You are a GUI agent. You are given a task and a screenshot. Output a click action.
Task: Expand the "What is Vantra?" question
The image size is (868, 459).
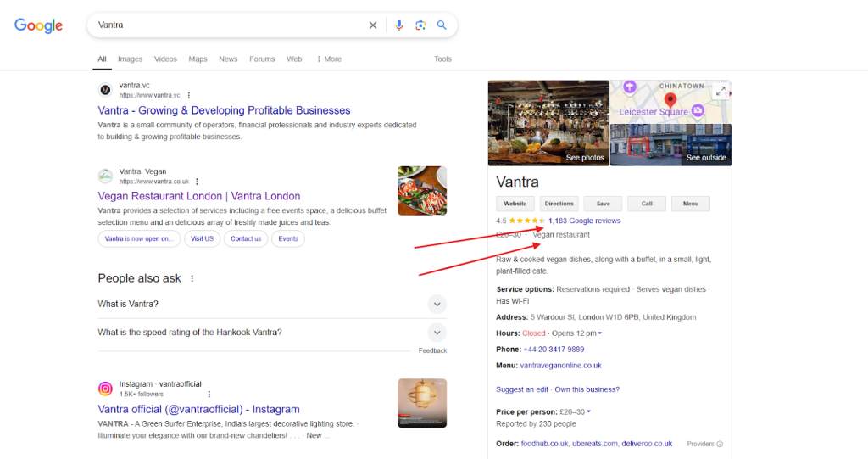click(x=437, y=304)
